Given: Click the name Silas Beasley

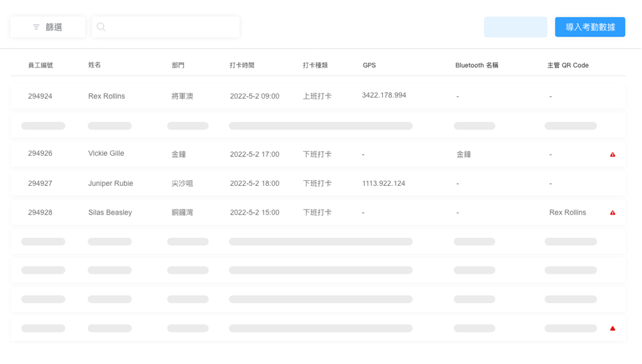Looking at the screenshot, I should (110, 212).
